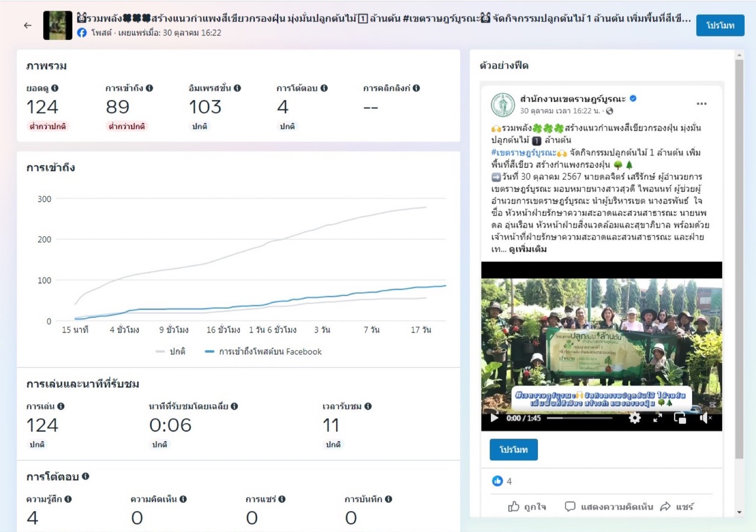This screenshot has width=756, height=532.
Task: Click the ตัวอย่างฟีด heading
Action: pos(504,65)
